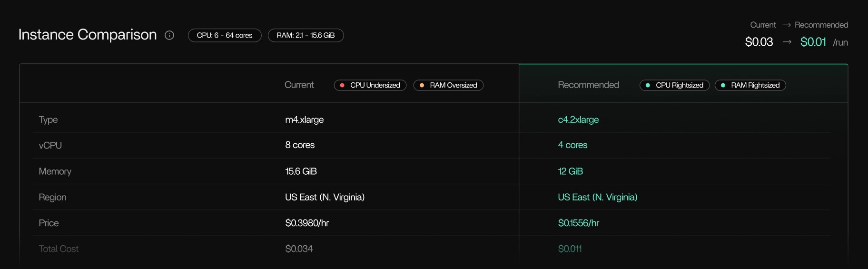Click the $0.3980/hr current price
Image resolution: width=868 pixels, height=269 pixels.
click(x=307, y=223)
